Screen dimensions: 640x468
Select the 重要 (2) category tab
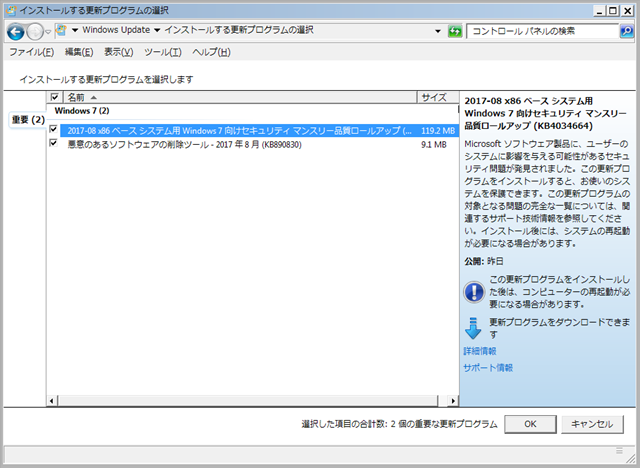(27, 120)
